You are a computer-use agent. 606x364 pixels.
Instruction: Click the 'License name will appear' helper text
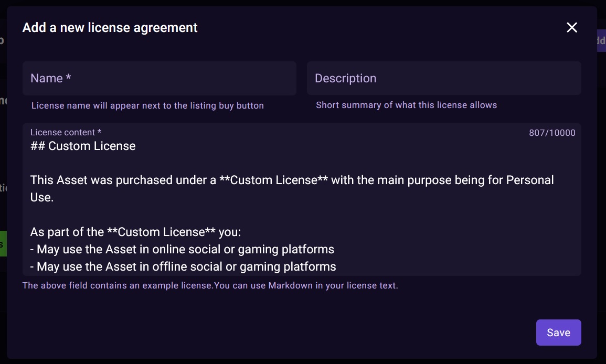coord(147,106)
